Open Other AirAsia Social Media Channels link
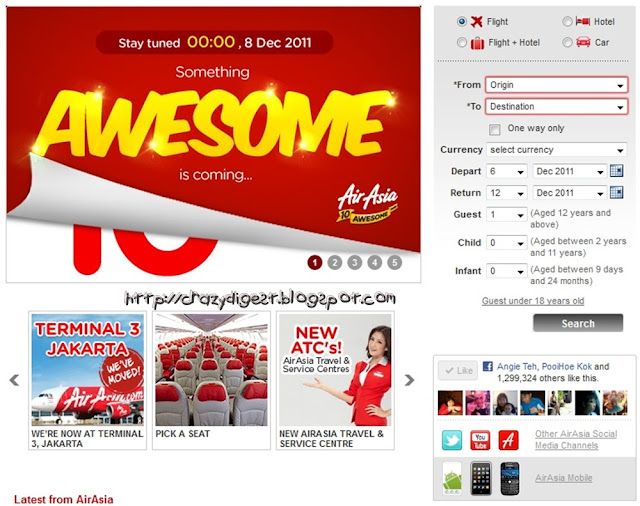 point(576,439)
